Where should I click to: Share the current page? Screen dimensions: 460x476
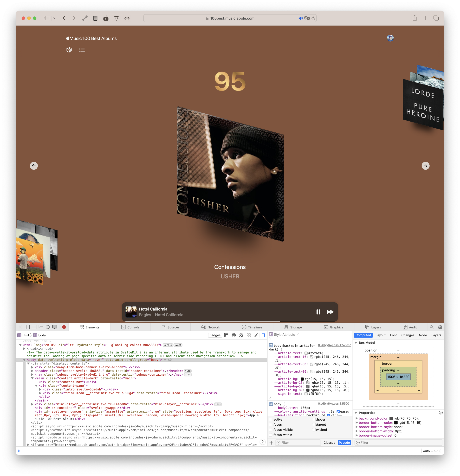tap(415, 18)
